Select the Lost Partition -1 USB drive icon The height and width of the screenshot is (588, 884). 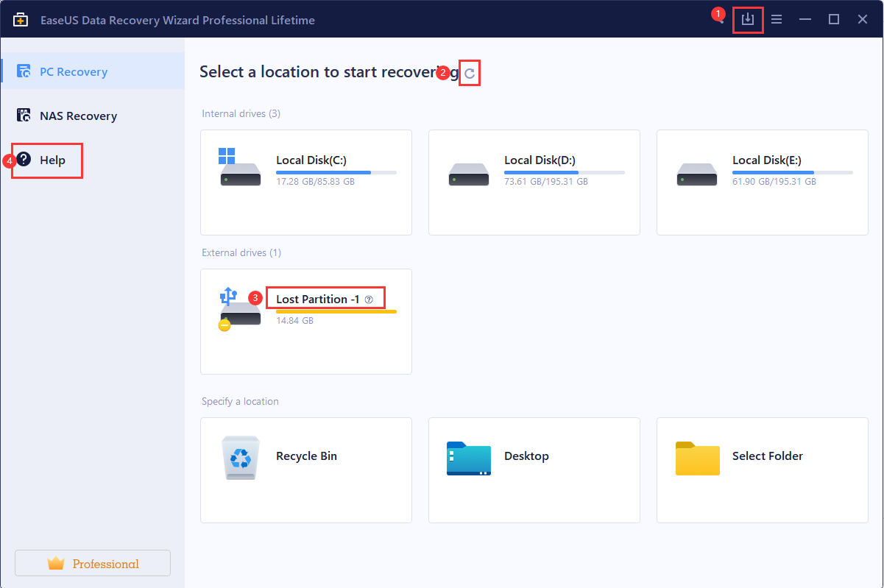[x=240, y=309]
